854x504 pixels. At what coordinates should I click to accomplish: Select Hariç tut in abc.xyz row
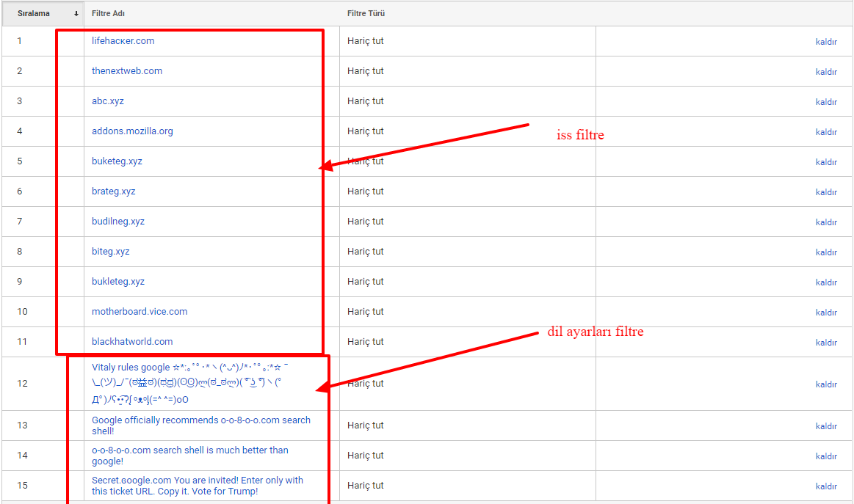(366, 101)
